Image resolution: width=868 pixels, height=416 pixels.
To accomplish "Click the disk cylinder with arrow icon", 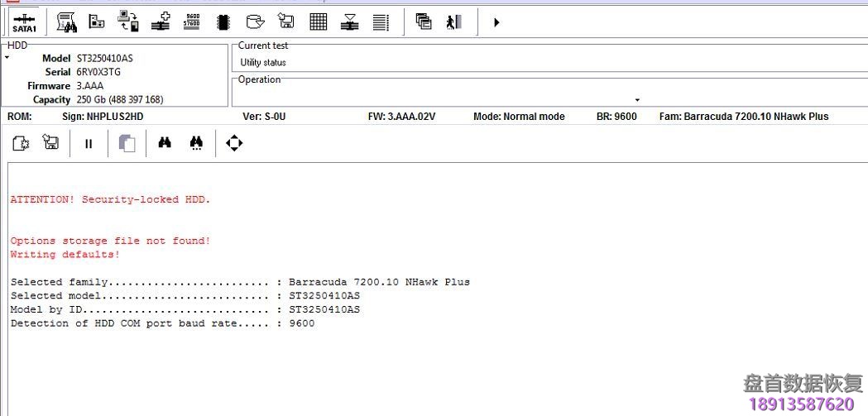I will [255, 22].
